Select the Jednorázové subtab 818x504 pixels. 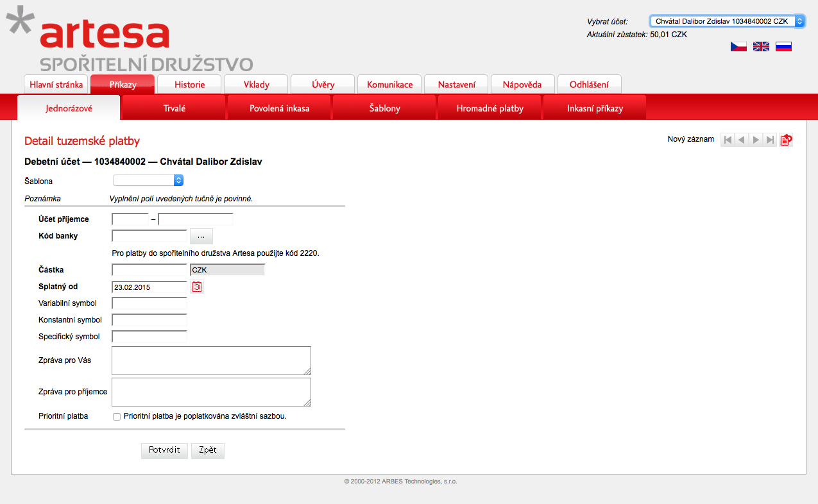[x=69, y=108]
